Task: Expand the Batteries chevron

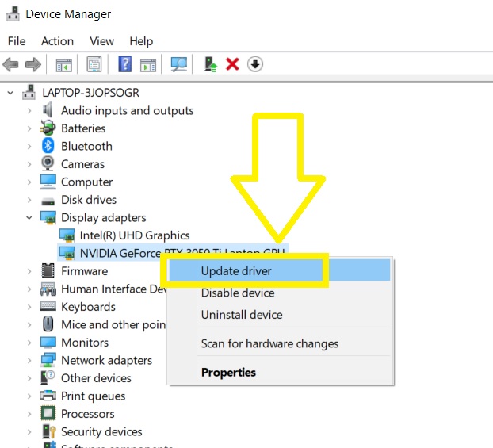Action: point(29,128)
